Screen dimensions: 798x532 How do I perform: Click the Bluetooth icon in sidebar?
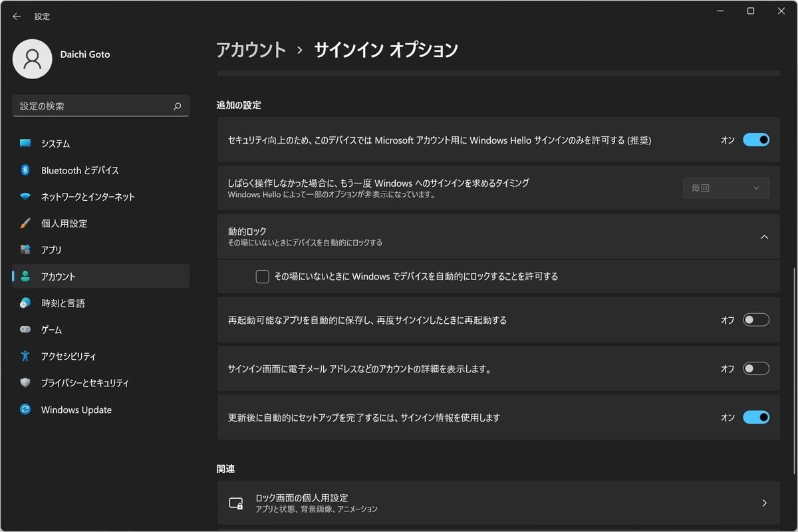pyautogui.click(x=25, y=170)
